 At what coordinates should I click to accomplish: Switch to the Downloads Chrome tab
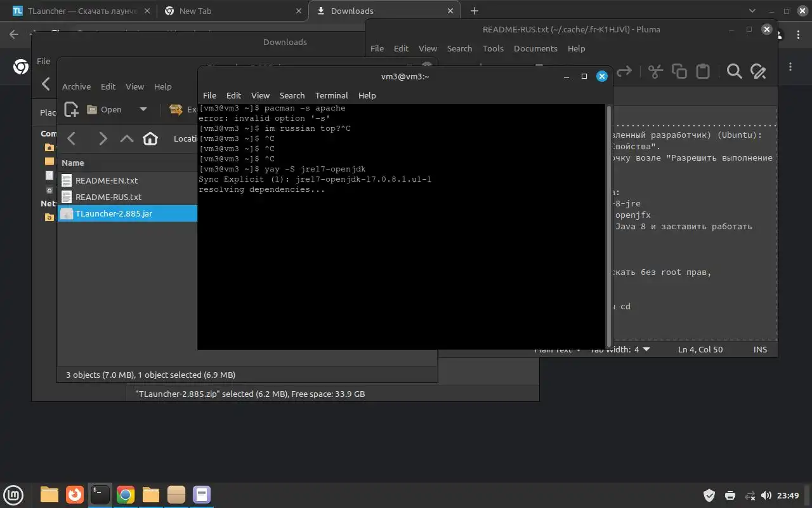pyautogui.click(x=384, y=11)
